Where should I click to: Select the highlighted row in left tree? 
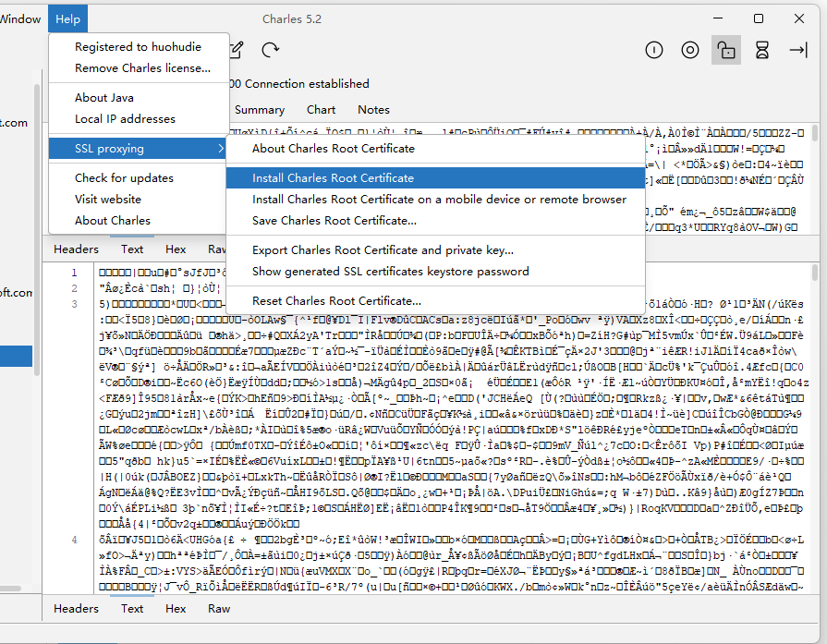point(16,356)
